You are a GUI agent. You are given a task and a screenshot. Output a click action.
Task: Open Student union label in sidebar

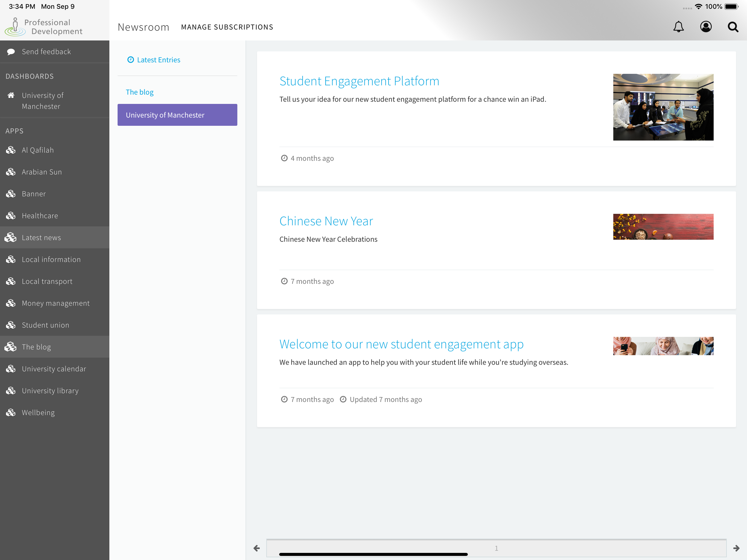click(x=46, y=325)
